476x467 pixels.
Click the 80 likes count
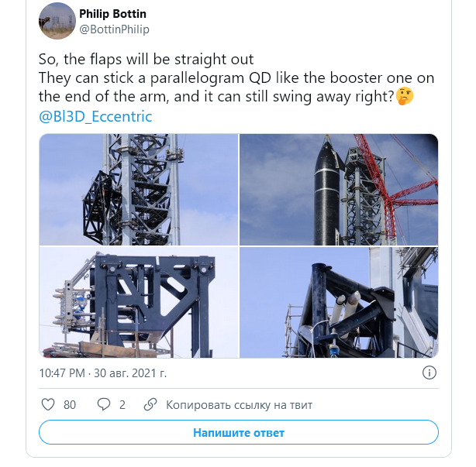click(70, 404)
